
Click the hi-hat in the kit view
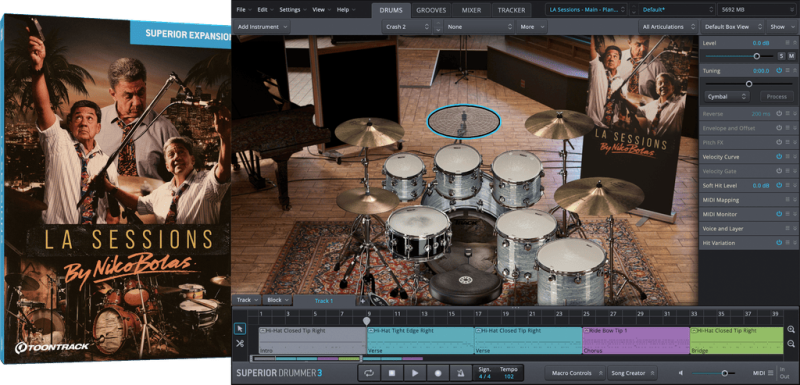[367, 200]
